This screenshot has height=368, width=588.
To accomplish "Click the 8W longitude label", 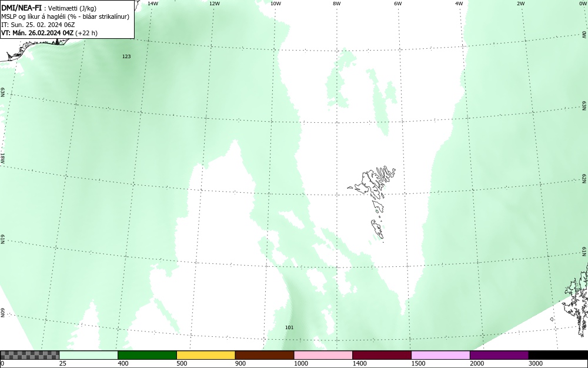I will (337, 4).
